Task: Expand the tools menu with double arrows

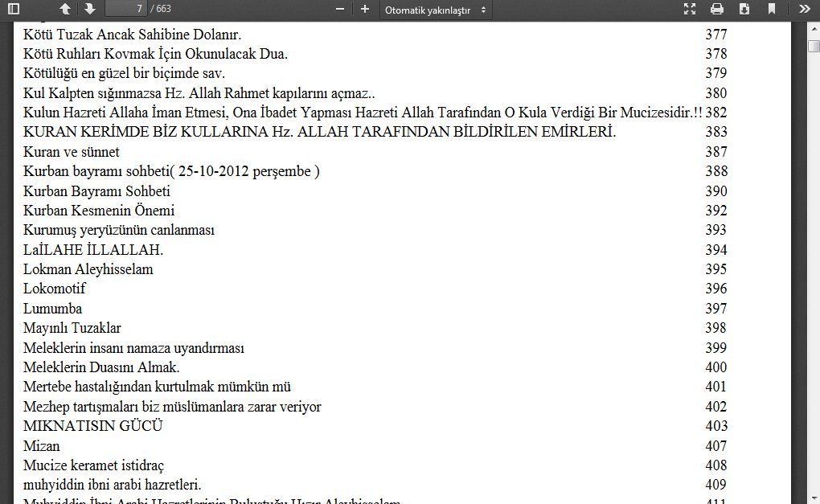Action: pyautogui.click(x=804, y=9)
